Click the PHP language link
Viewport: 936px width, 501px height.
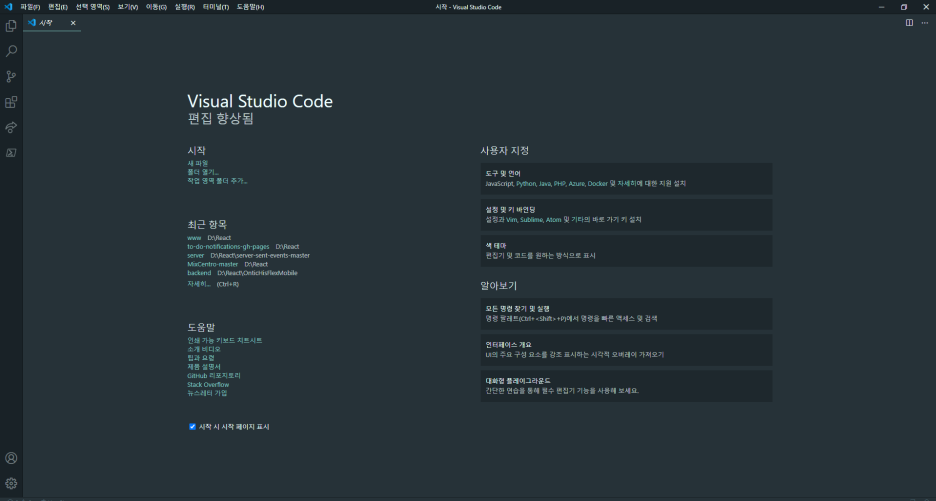point(559,184)
